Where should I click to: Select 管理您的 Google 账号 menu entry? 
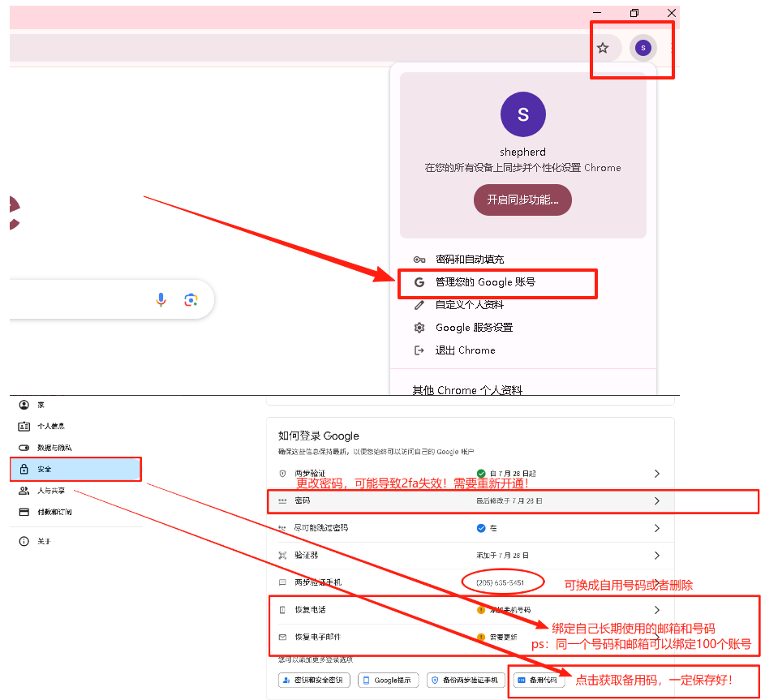coord(485,282)
